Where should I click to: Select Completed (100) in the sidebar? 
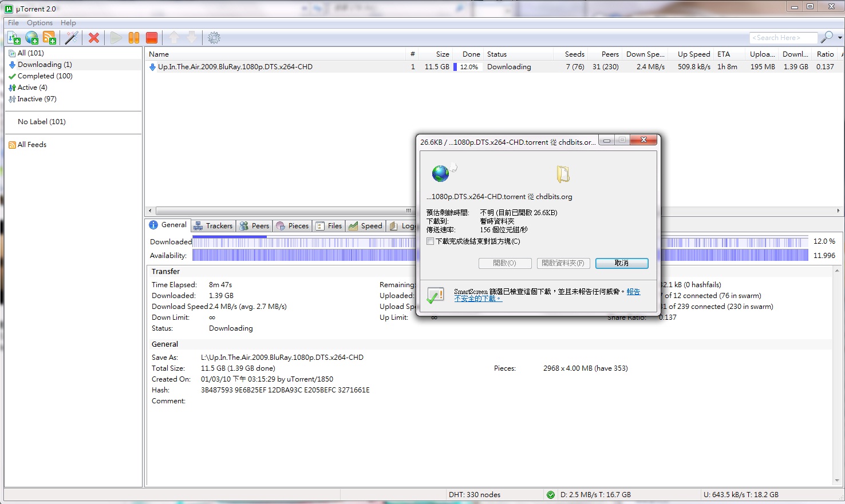coord(45,76)
